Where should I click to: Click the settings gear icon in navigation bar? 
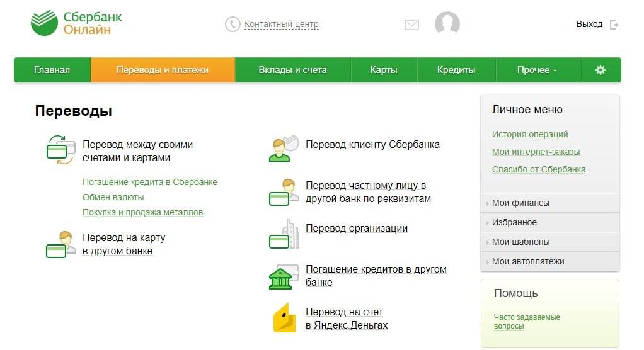pyautogui.click(x=600, y=70)
